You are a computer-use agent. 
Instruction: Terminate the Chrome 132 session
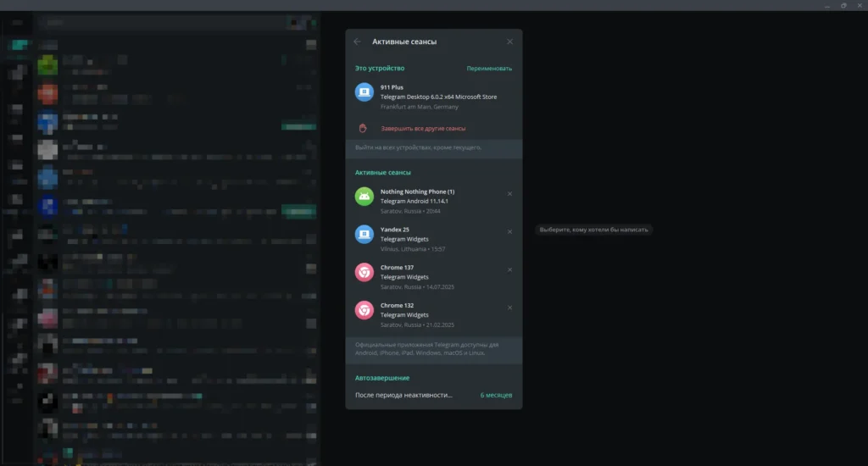pyautogui.click(x=509, y=308)
